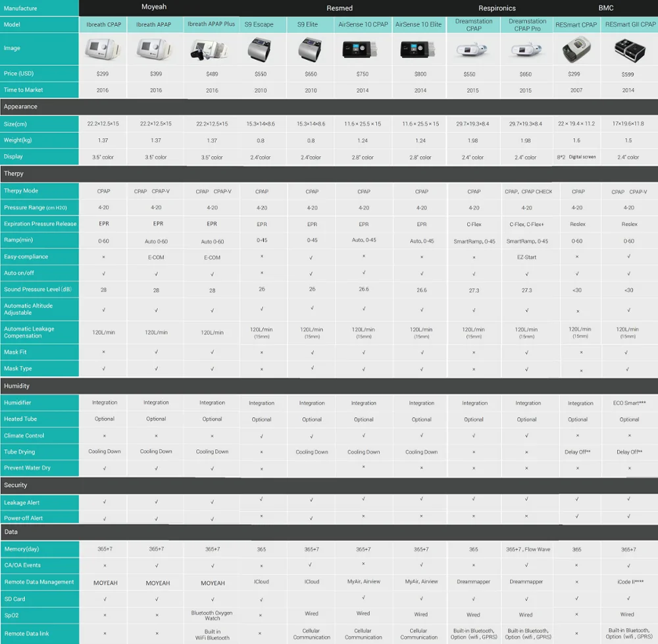The image size is (658, 644).
Task: Click the RESmart GII CPAP product image
Action: pyautogui.click(x=630, y=50)
